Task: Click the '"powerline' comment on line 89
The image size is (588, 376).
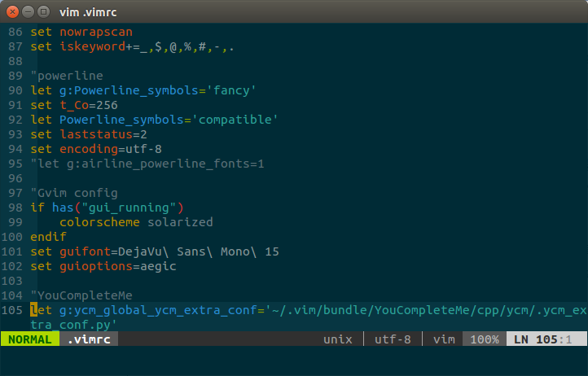Action: coord(67,76)
